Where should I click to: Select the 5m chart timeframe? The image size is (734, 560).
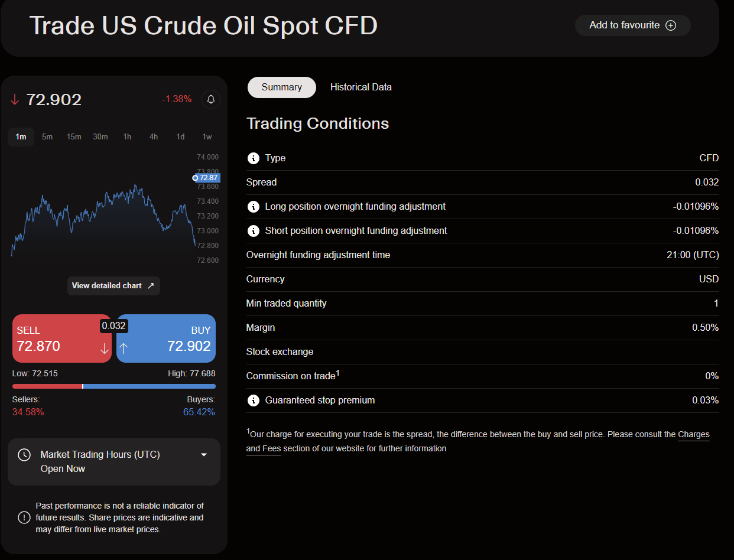point(47,137)
